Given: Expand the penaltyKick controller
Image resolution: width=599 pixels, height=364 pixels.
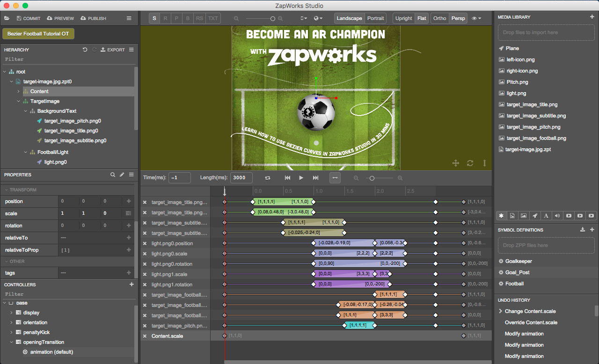Looking at the screenshot, I should (x=12, y=332).
